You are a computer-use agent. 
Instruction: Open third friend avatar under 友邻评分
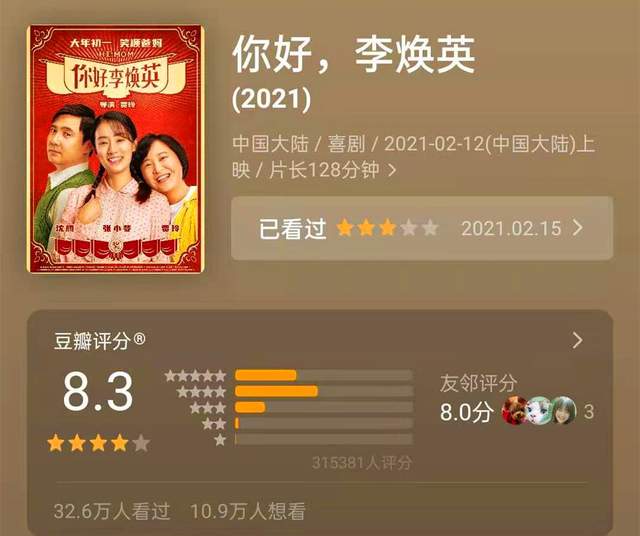[564, 410]
